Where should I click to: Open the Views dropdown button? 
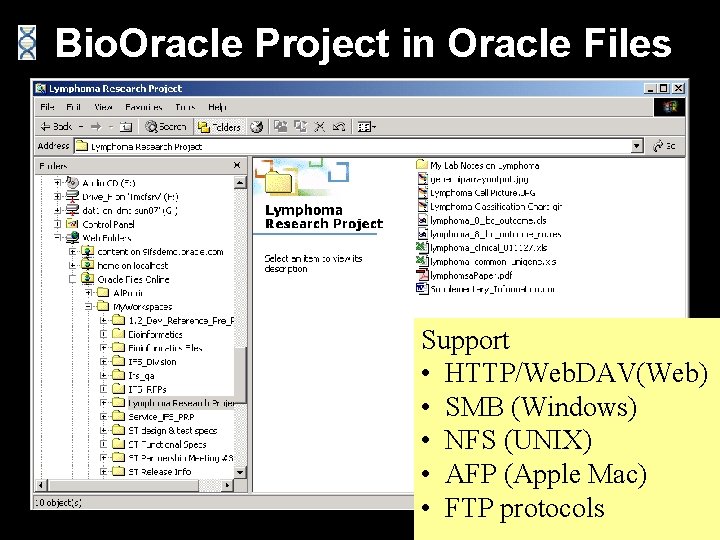coord(366,126)
